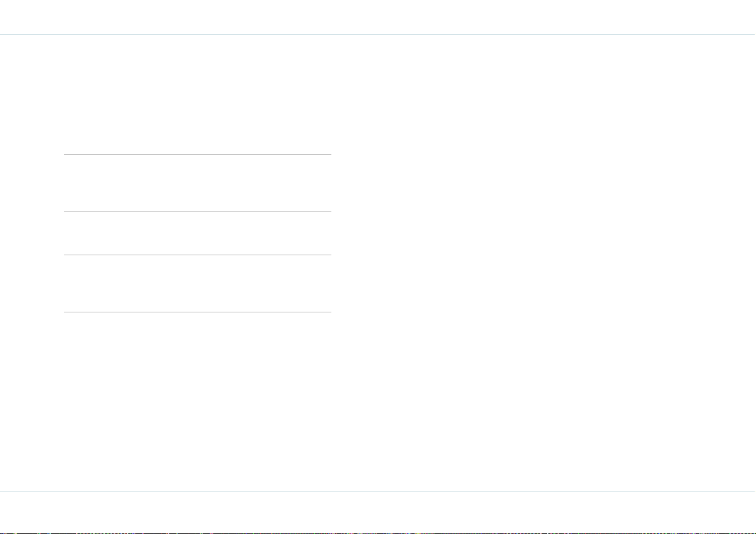Click the empty footer strip below bottom separator
Image resolution: width=756 pixels, height=534 pixels.
[378, 512]
